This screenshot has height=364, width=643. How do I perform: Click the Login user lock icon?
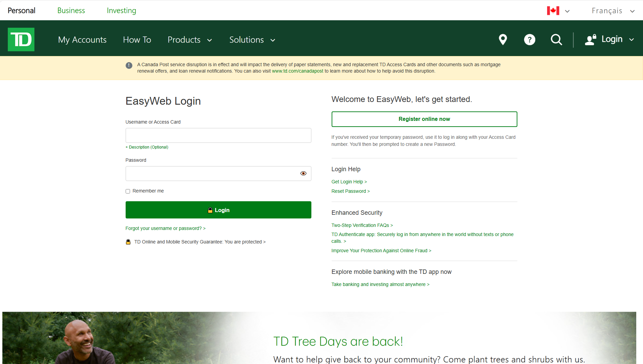[x=591, y=40]
